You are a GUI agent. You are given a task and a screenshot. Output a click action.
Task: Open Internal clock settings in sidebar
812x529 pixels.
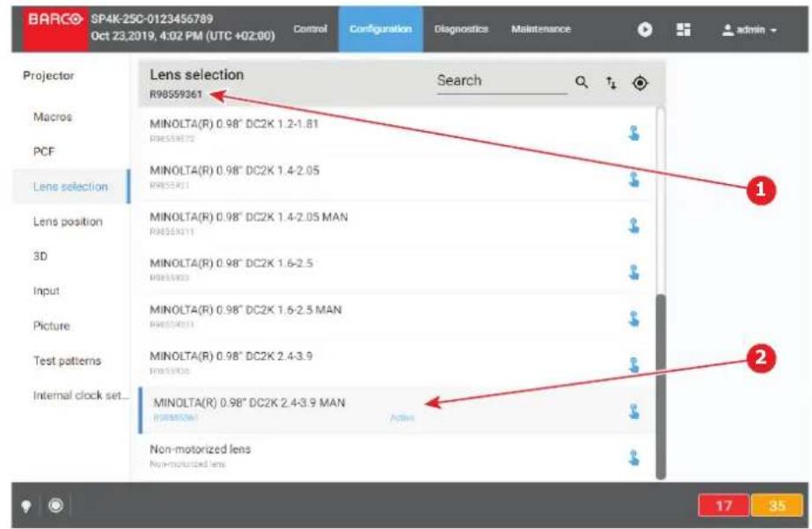[x=81, y=395]
